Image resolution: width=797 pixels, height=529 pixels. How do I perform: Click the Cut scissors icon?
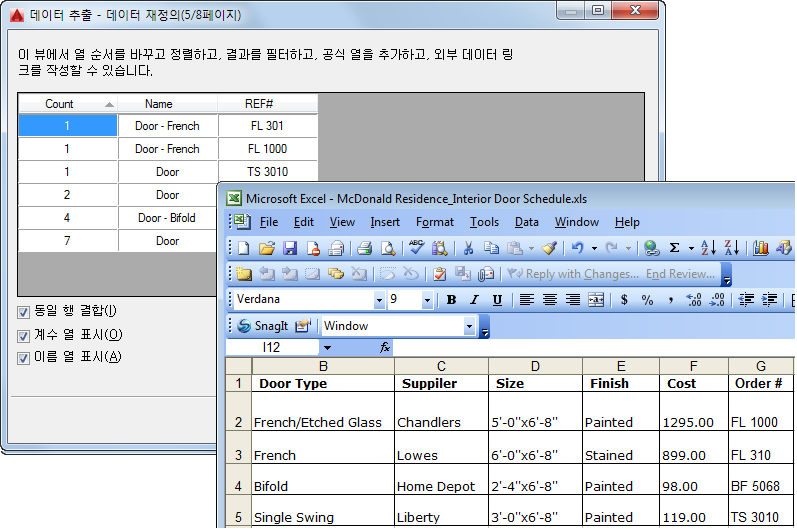click(x=468, y=248)
